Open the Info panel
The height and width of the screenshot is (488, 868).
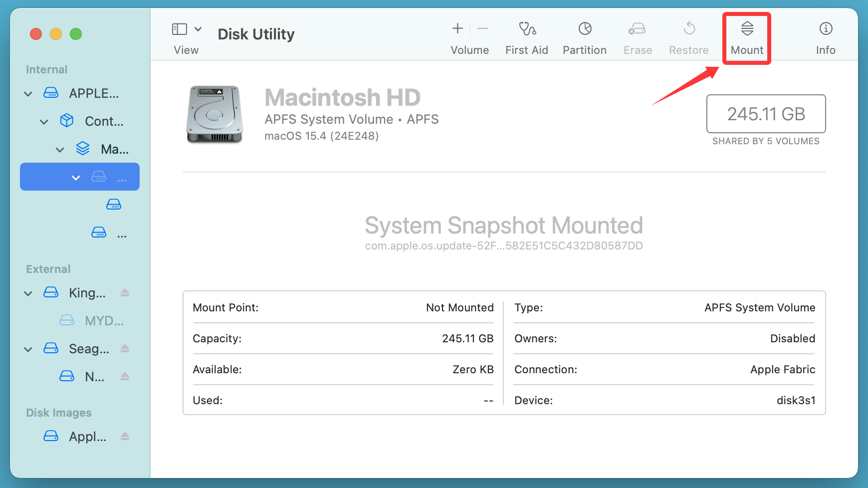[x=825, y=35]
